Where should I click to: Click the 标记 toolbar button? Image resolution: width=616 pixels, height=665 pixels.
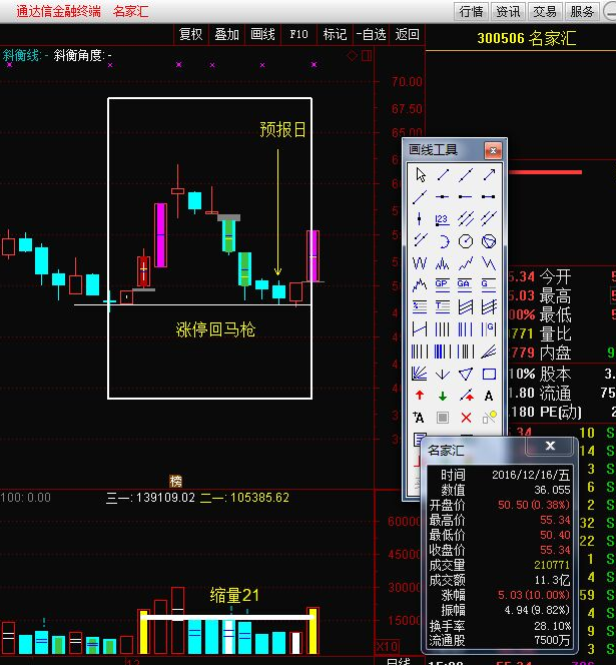tap(335, 34)
